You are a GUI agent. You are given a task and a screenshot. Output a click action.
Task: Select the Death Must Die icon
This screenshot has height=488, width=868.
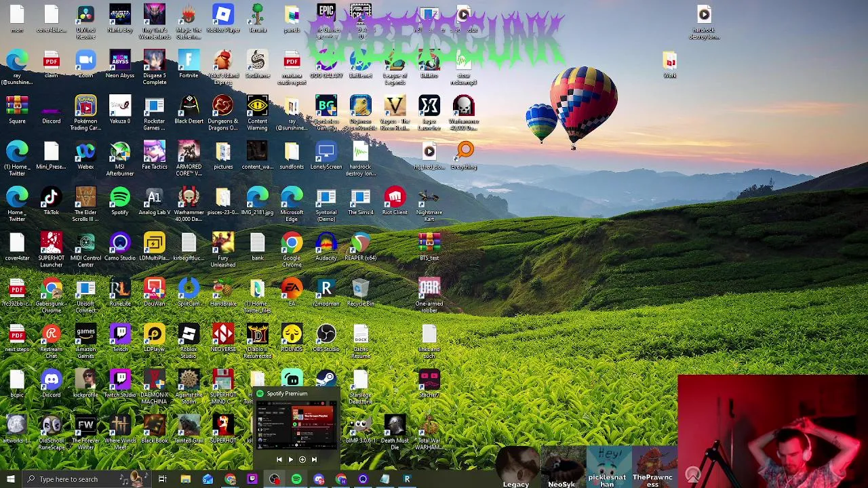[395, 432]
